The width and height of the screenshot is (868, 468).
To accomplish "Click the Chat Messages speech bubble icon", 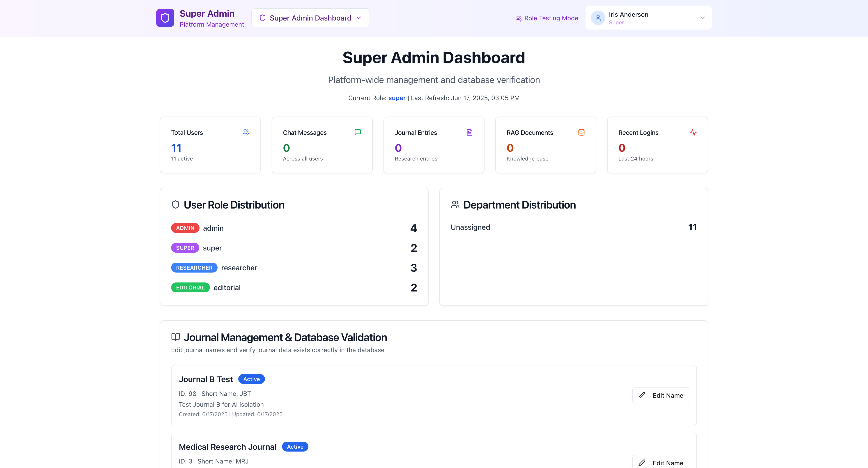I will (x=358, y=132).
